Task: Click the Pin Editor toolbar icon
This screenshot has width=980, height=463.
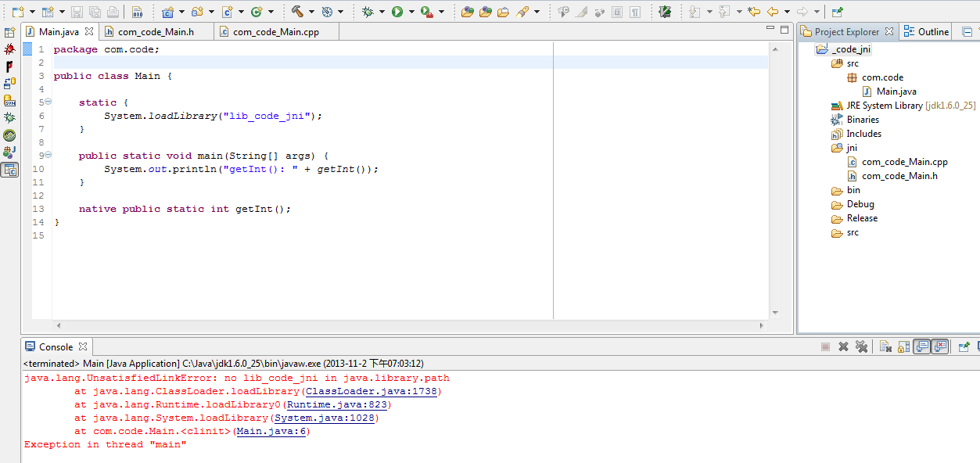Action: click(x=837, y=12)
